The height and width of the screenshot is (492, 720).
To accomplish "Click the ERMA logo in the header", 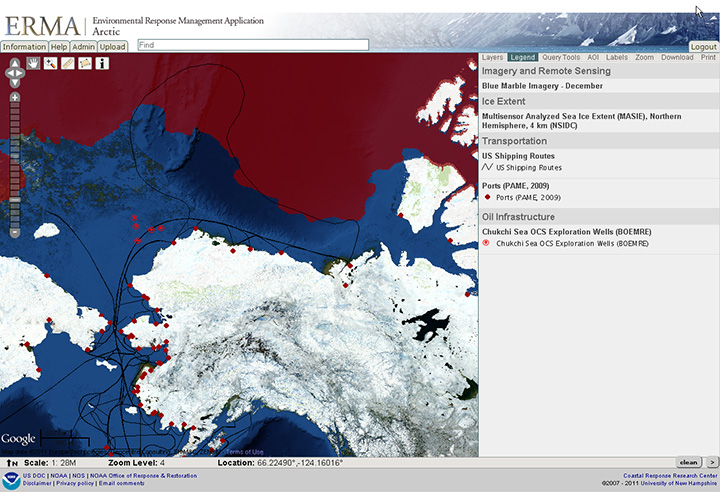I will [x=42, y=26].
